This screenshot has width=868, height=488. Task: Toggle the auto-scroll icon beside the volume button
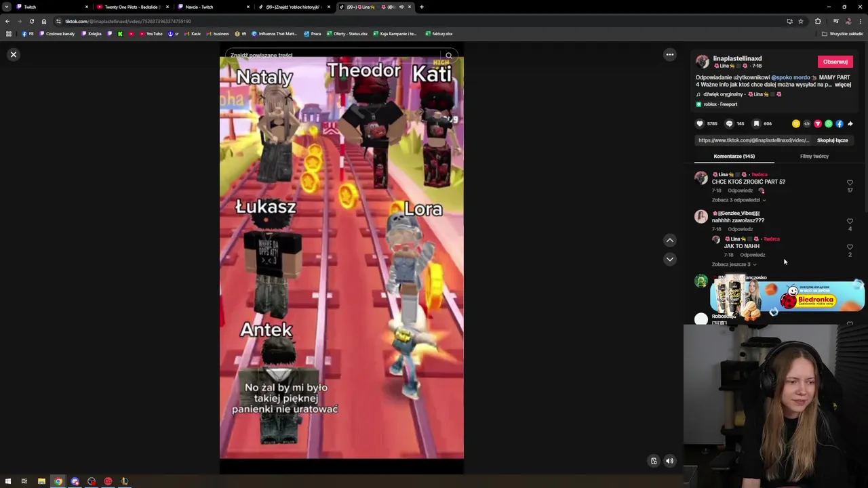pos(654,461)
